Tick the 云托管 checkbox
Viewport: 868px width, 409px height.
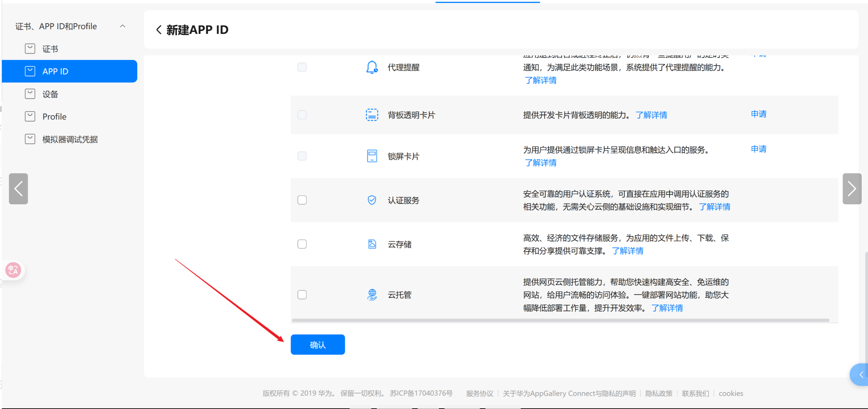coord(302,294)
